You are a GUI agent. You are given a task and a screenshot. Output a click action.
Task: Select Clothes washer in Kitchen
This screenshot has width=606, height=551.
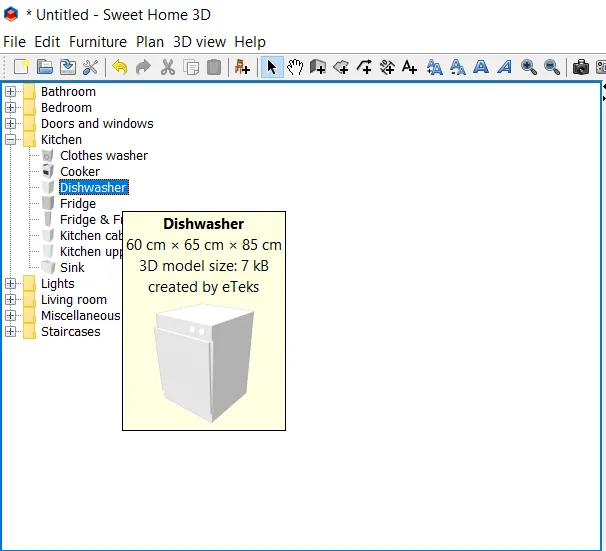(x=104, y=156)
